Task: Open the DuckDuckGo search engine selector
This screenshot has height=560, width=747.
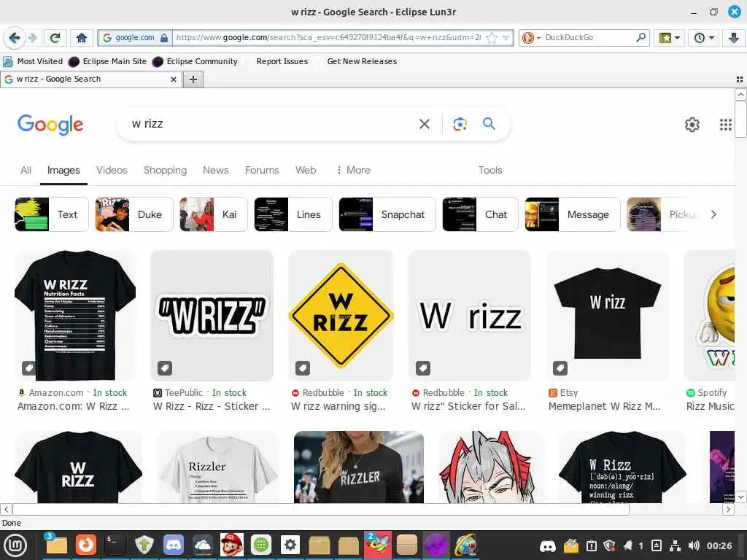Action: click(531, 38)
